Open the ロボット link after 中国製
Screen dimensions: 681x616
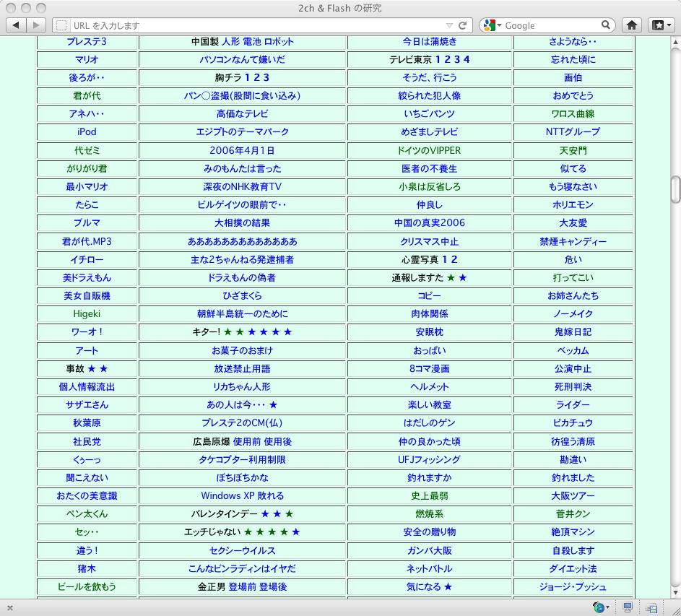pyautogui.click(x=279, y=42)
